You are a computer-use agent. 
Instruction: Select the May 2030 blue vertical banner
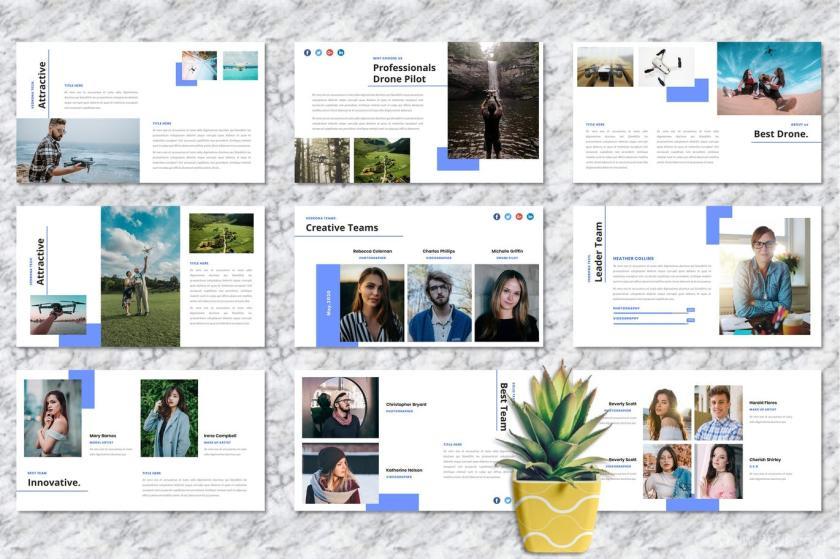click(x=328, y=303)
